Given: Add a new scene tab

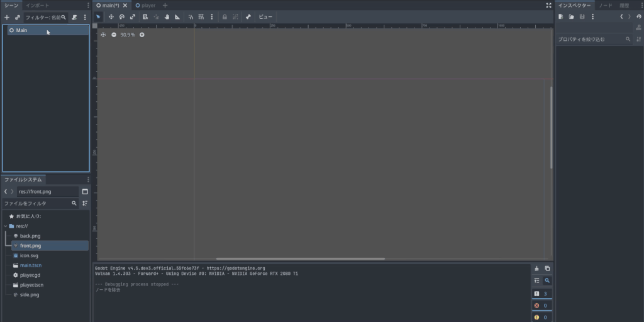Looking at the screenshot, I should click(x=165, y=5).
